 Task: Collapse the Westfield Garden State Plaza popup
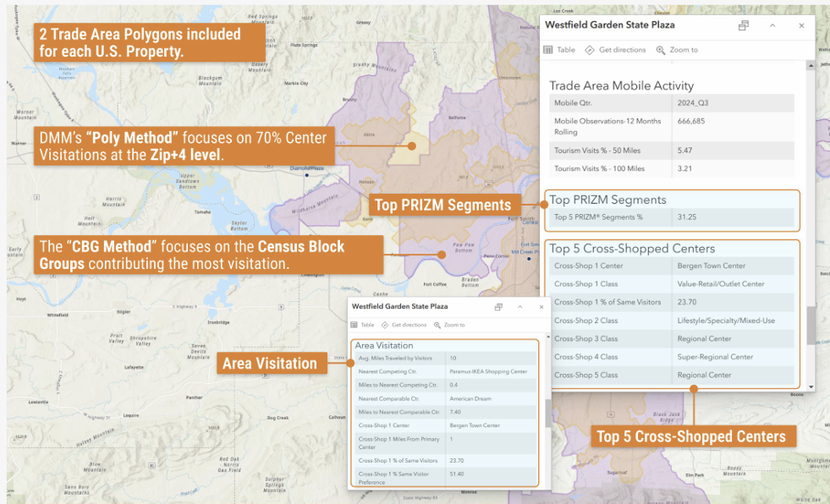[772, 25]
